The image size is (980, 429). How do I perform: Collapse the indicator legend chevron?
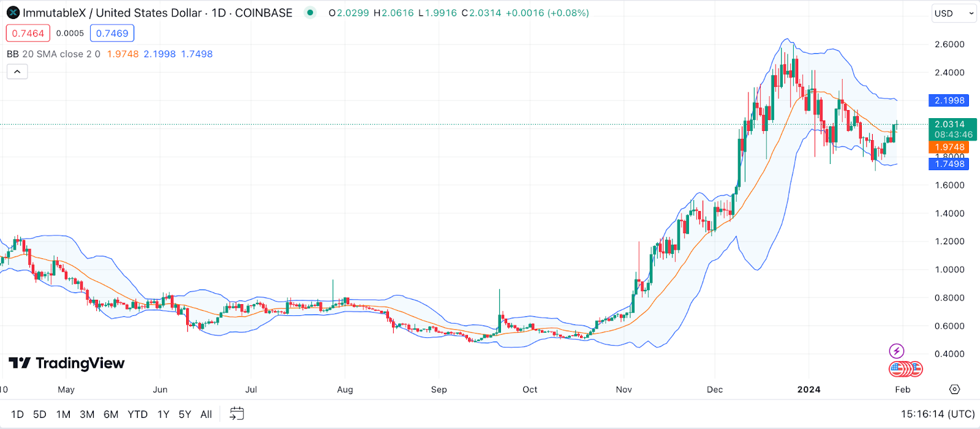click(17, 72)
